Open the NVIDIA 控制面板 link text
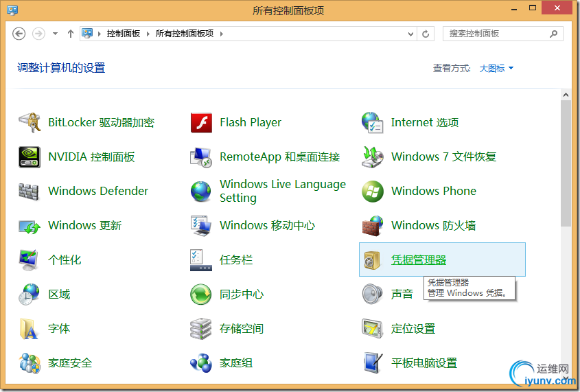The height and width of the screenshot is (392, 580). (x=91, y=157)
